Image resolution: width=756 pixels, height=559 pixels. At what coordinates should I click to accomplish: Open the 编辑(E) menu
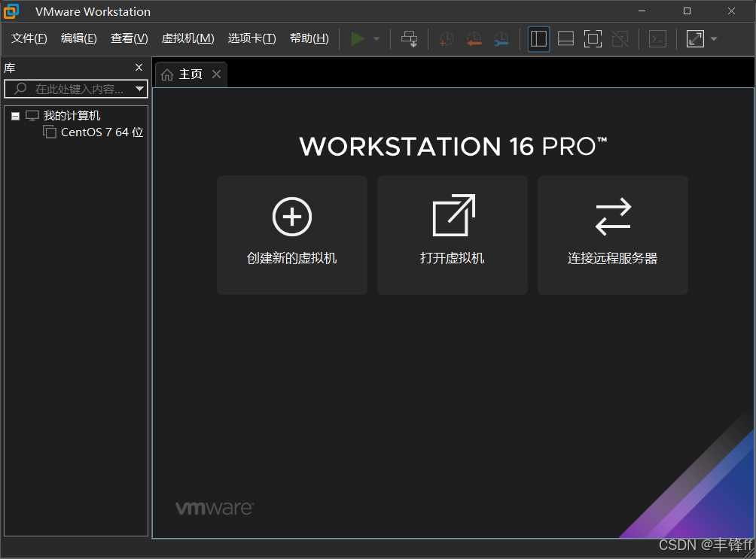point(78,38)
